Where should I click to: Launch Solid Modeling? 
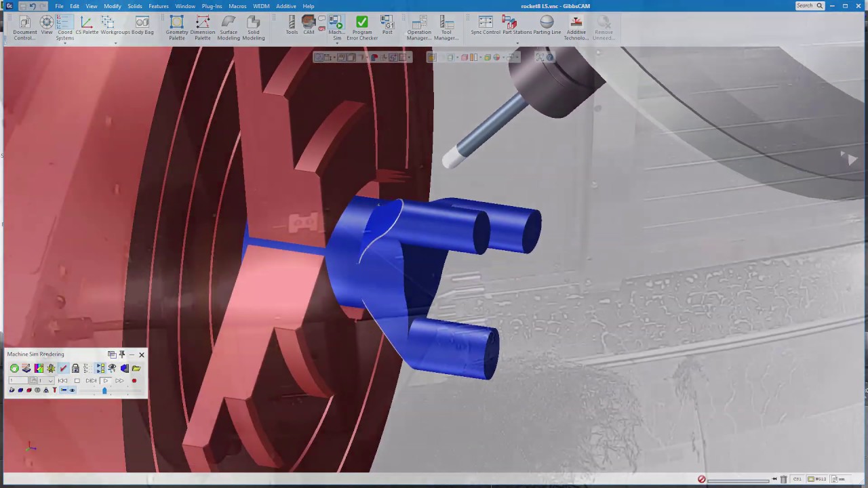tap(254, 28)
